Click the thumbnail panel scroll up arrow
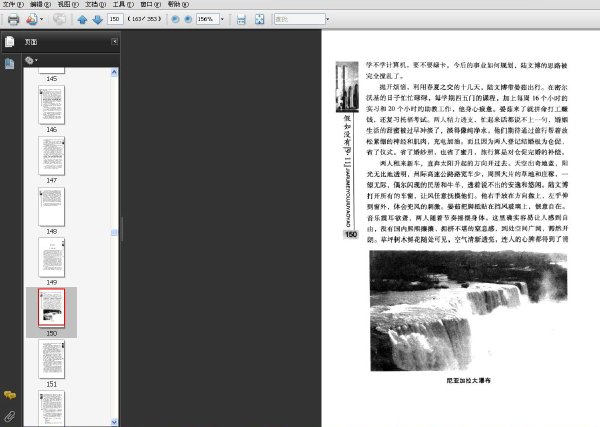600x427 pixels. pos(114,72)
